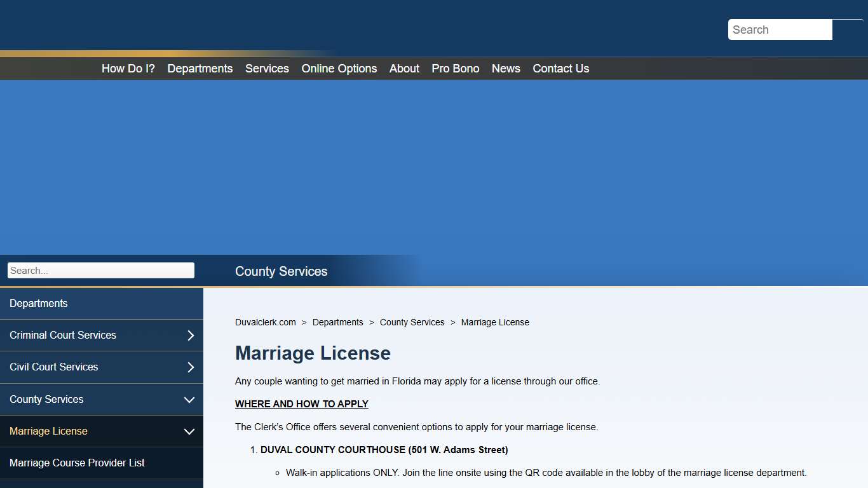Click the top-right Search box
The width and height of the screenshot is (868, 488).
point(780,29)
